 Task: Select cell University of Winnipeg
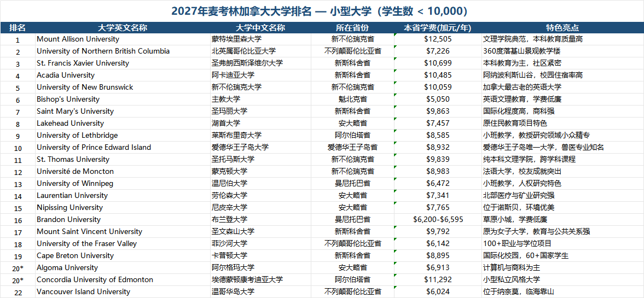tap(123, 184)
